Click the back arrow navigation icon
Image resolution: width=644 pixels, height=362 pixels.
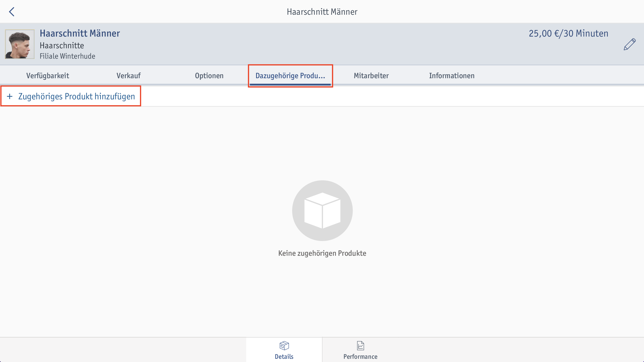point(11,11)
